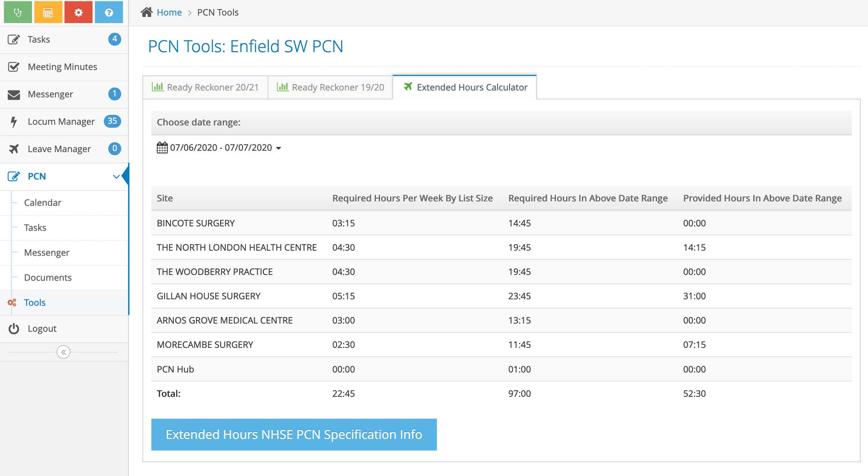Open the orange calculator icon button
Viewport: 868px width, 476px height.
(x=48, y=13)
